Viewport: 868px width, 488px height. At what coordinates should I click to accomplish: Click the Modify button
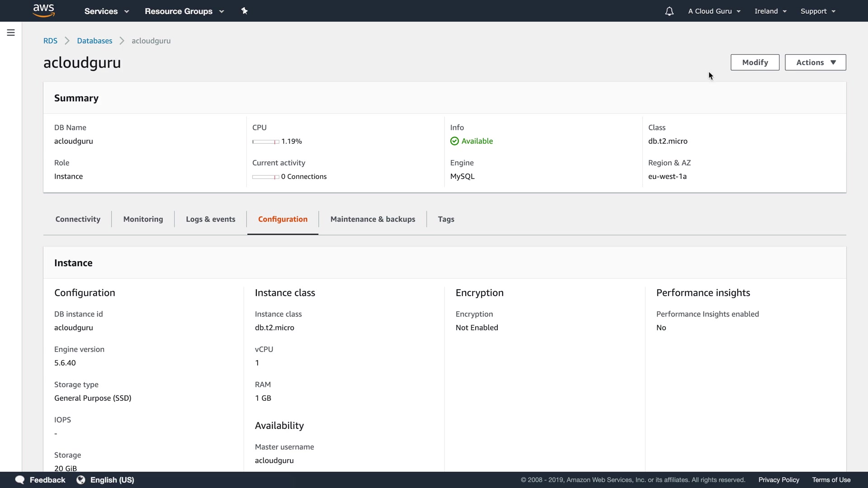(x=755, y=62)
